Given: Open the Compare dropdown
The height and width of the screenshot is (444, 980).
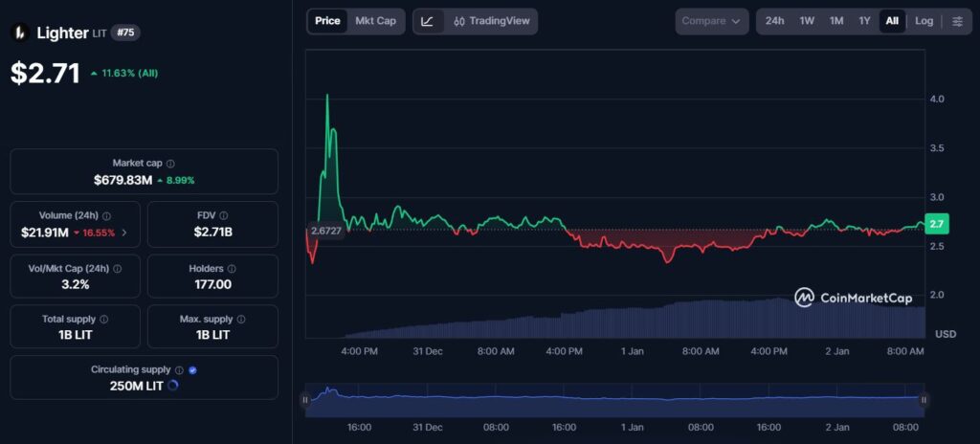Looking at the screenshot, I should point(712,21).
